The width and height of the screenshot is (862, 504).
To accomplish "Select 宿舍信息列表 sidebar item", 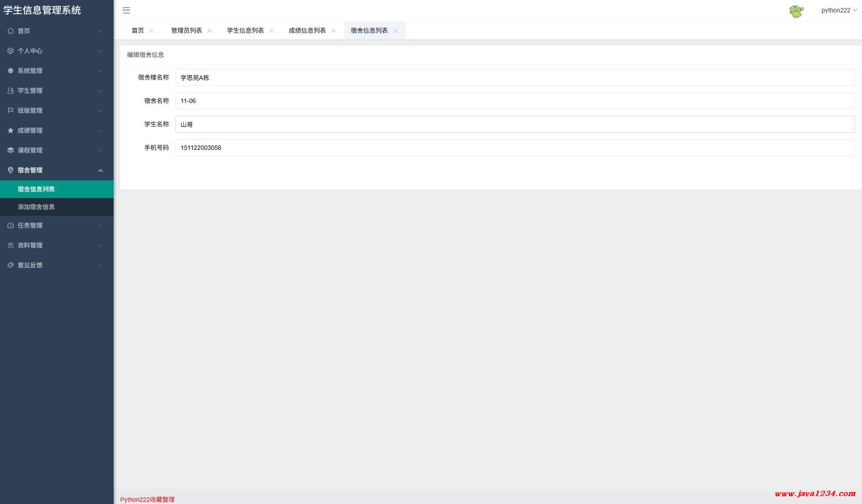I will (x=36, y=189).
